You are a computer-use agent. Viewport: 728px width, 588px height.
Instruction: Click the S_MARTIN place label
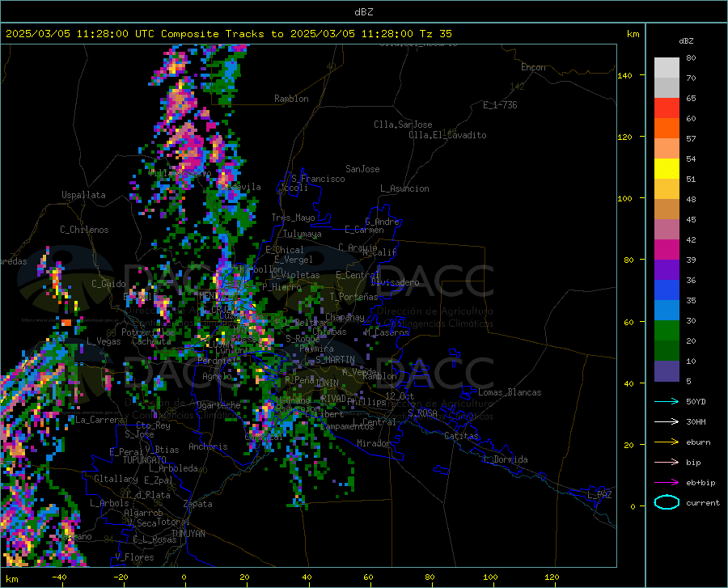(335, 360)
